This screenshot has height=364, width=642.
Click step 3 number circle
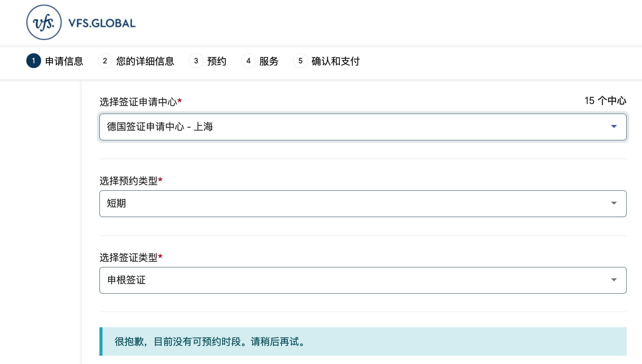tap(196, 61)
